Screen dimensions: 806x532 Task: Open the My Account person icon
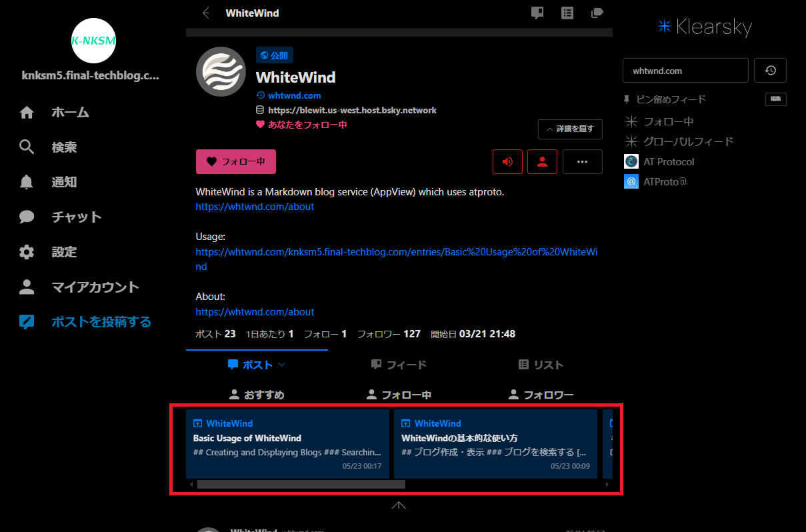[27, 287]
